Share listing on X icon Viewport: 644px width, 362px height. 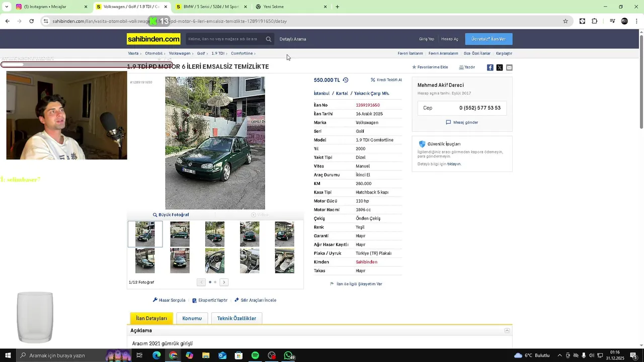(500, 67)
